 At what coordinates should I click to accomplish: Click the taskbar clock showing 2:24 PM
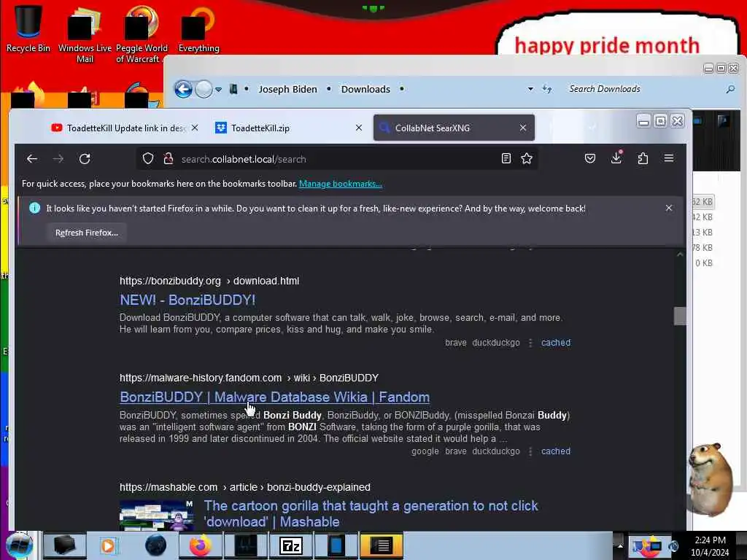tap(710, 546)
